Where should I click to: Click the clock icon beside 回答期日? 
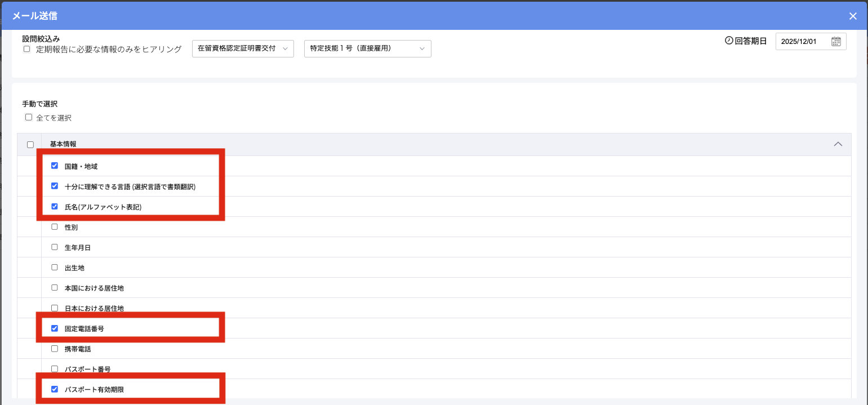pyautogui.click(x=729, y=41)
